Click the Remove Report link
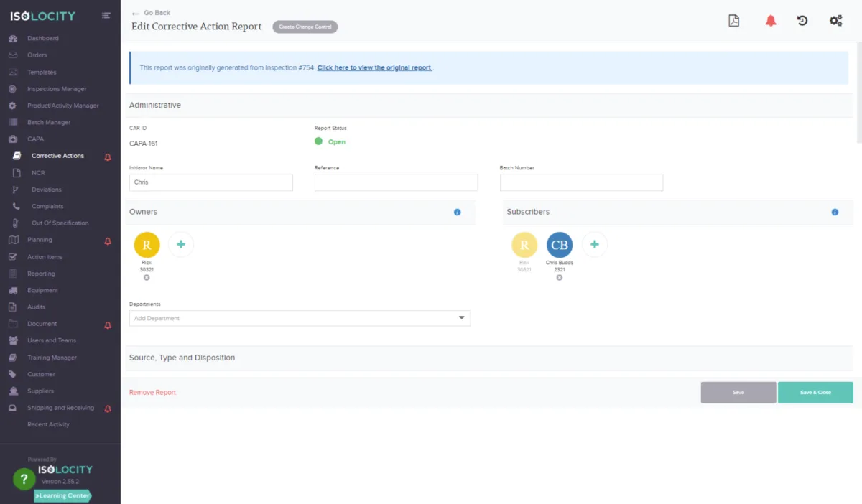 point(152,393)
